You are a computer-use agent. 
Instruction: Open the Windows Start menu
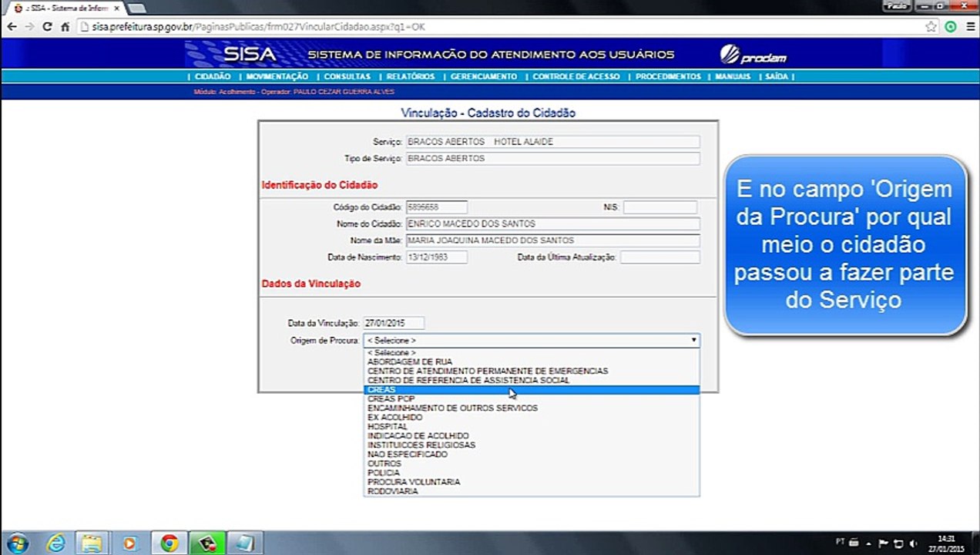tap(16, 543)
